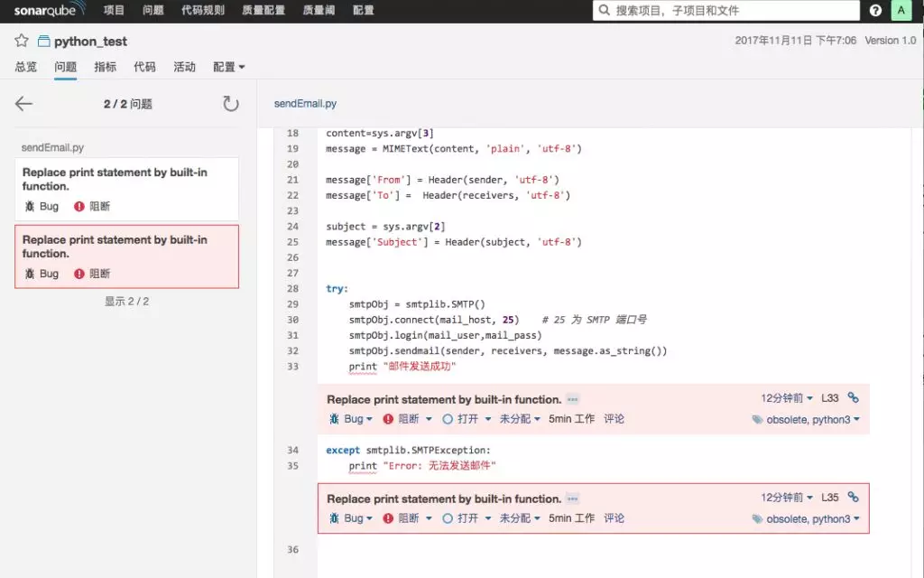Click 评论 comment link on L33 issue
Image resolution: width=924 pixels, height=578 pixels.
(614, 419)
